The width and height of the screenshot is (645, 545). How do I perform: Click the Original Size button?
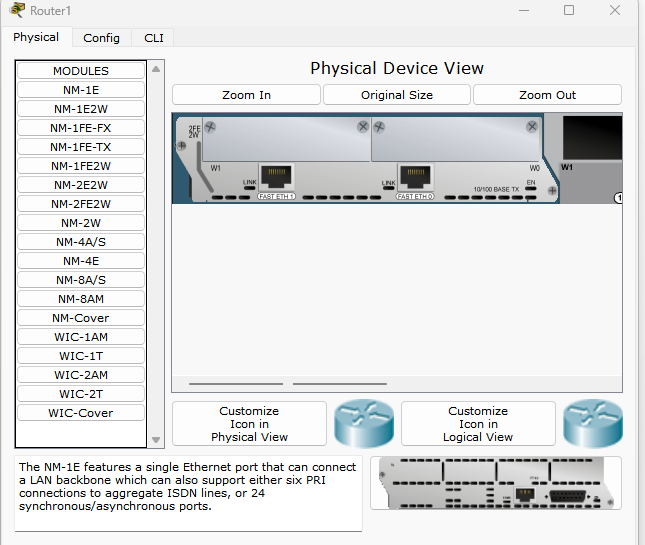397,95
